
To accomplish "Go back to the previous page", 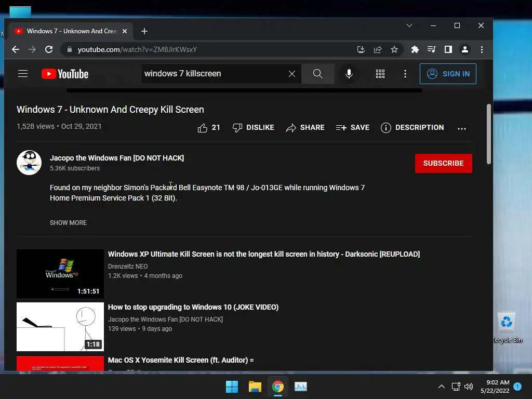I will pyautogui.click(x=16, y=49).
